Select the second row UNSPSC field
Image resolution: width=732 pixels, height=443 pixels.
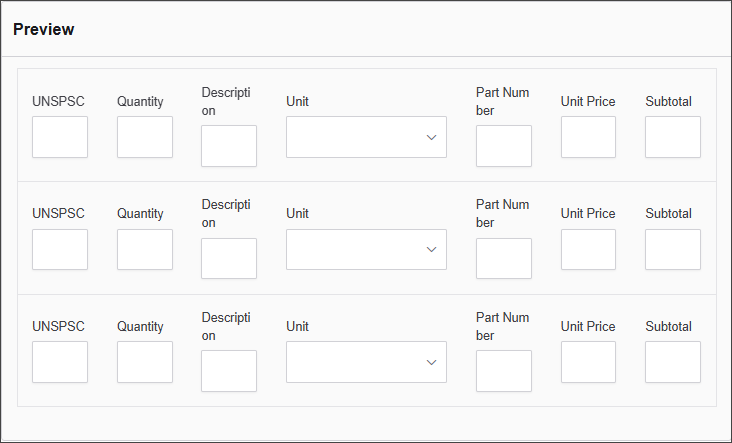pos(60,250)
